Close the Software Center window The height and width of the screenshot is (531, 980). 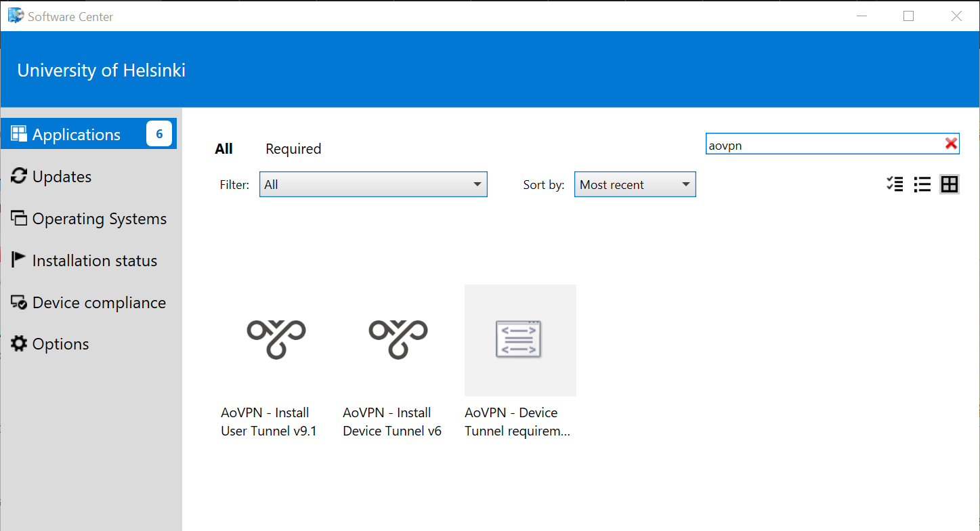click(x=956, y=16)
